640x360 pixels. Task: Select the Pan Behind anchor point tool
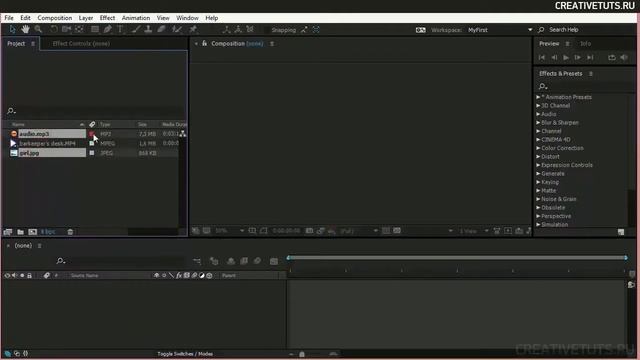pos(80,29)
